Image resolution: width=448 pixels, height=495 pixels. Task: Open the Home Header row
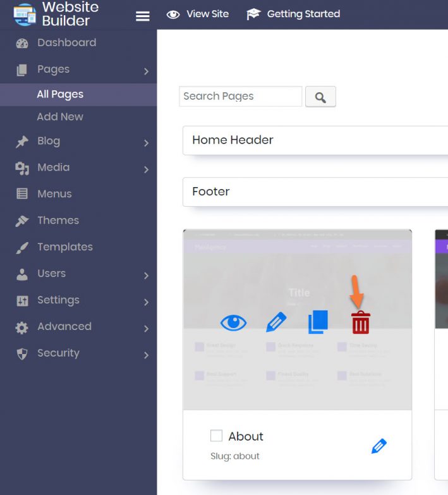[x=315, y=140]
